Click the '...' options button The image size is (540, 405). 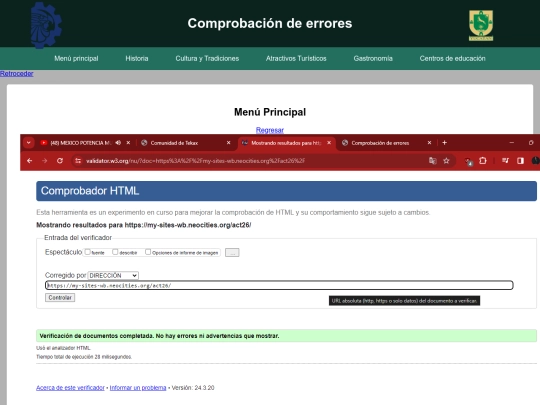tap(232, 253)
